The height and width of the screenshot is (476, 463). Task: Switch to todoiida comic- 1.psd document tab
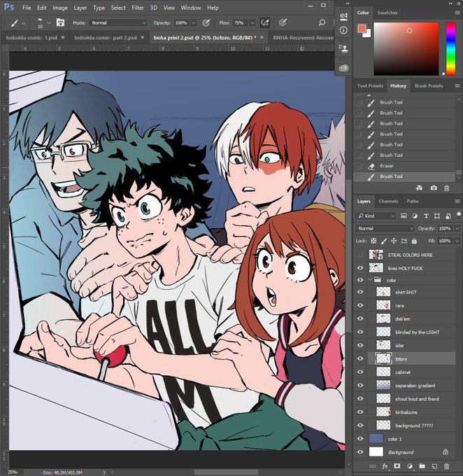[31, 38]
